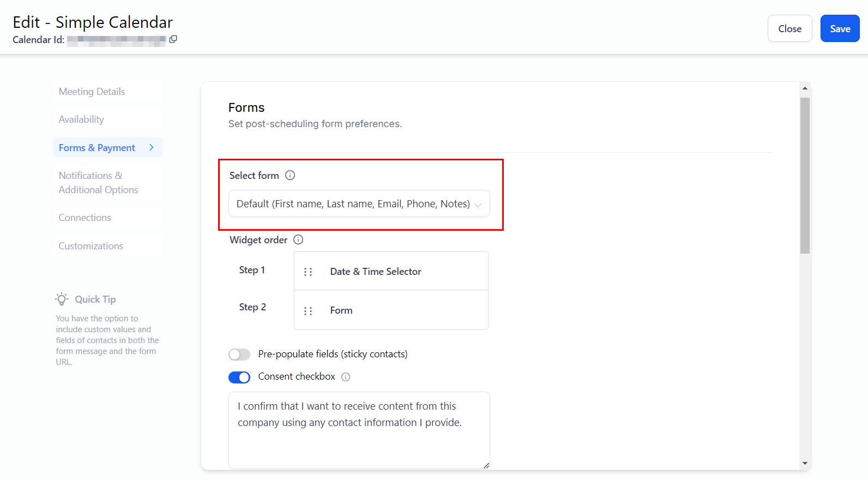
Task: Grab the Form widget drag handle
Action: (x=308, y=311)
